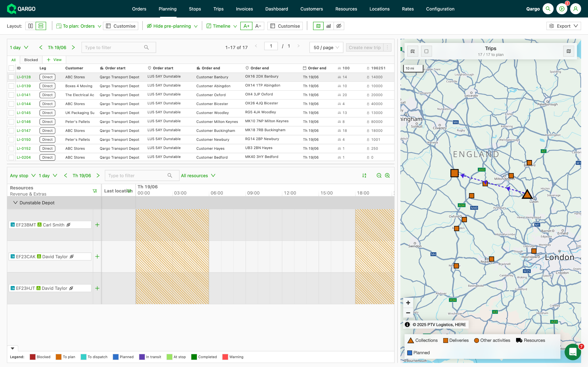The image size is (588, 367).
Task: Open the All resources dropdown
Action: pyautogui.click(x=198, y=175)
